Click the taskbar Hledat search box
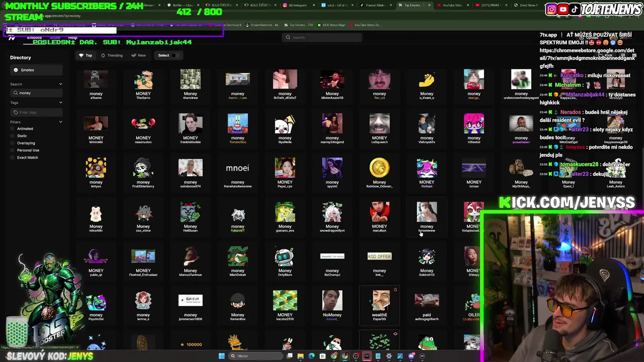The height and width of the screenshot is (362, 644). 256,356
